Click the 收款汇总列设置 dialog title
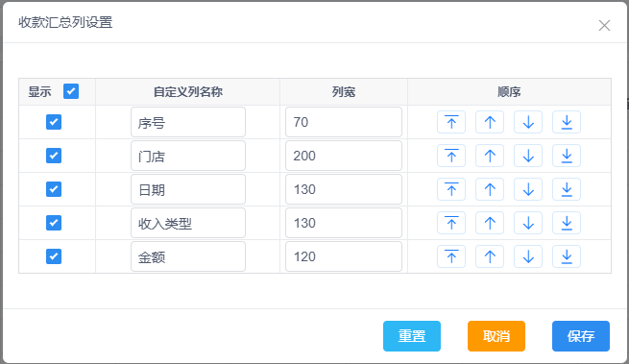 point(65,22)
